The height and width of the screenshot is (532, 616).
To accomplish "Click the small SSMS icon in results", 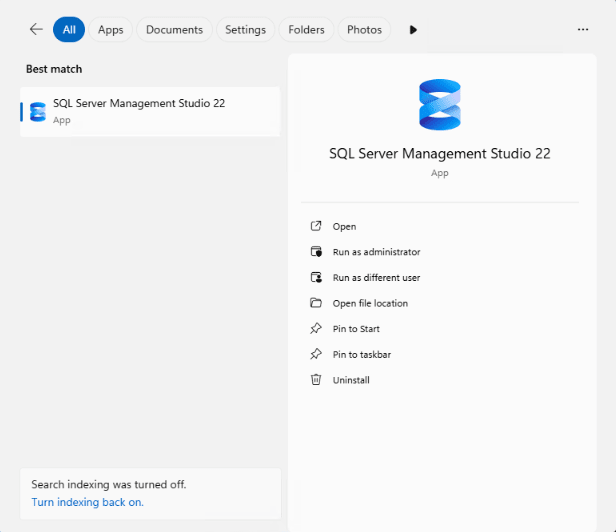I will coord(38,112).
